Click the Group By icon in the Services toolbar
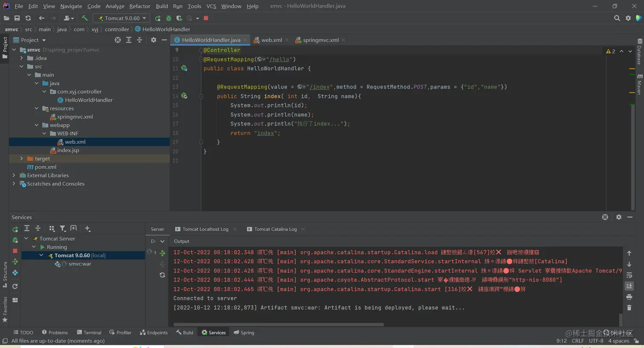Screen dimensions: 644x348 tap(52, 229)
